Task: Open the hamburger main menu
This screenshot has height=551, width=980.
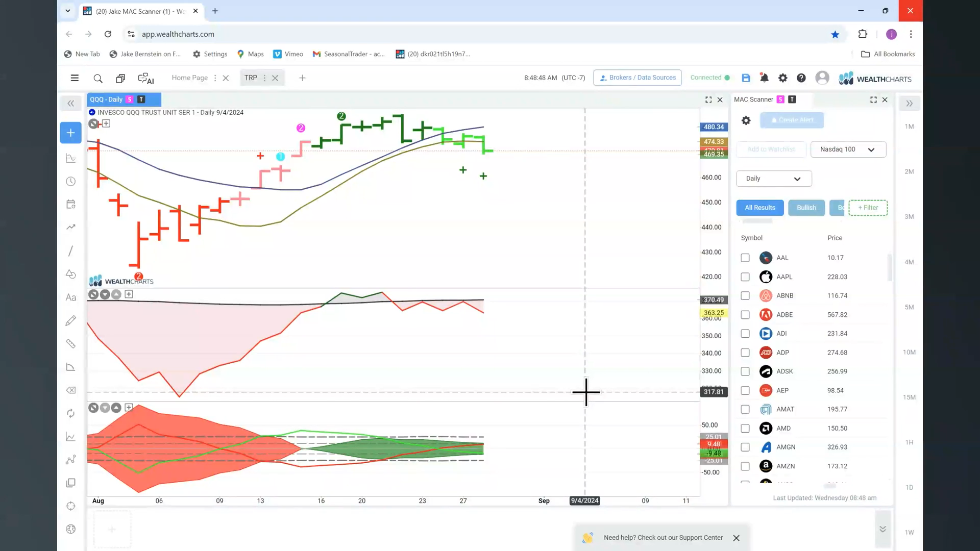Action: click(x=75, y=78)
